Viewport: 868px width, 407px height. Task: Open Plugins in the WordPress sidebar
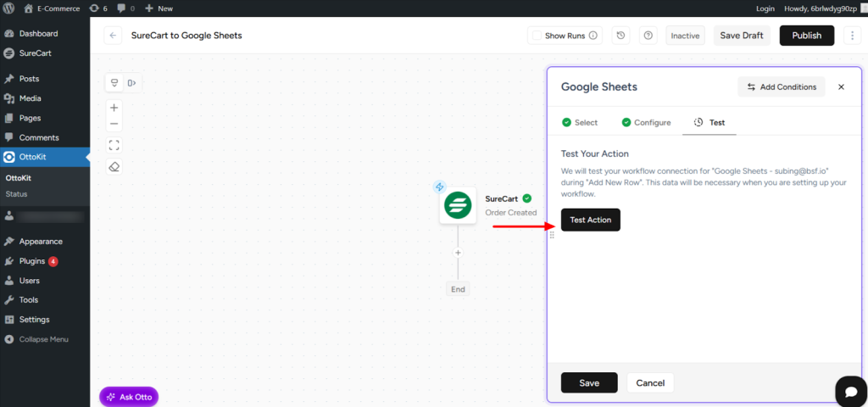click(32, 261)
